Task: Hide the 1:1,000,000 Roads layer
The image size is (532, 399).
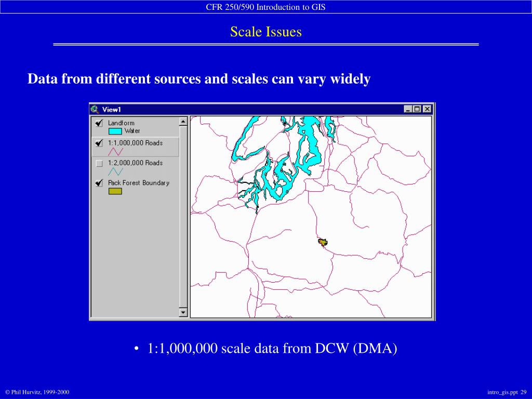Action: pyautogui.click(x=99, y=143)
